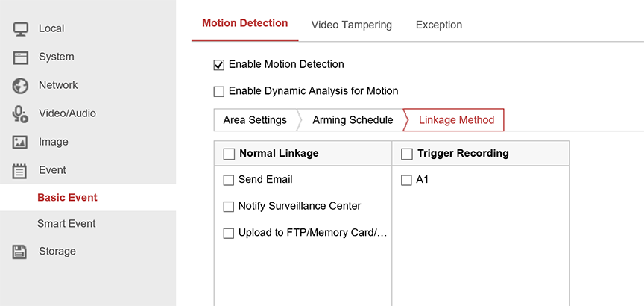The width and height of the screenshot is (644, 306).
Task: Check the Trigger Recording header box
Action: click(407, 154)
